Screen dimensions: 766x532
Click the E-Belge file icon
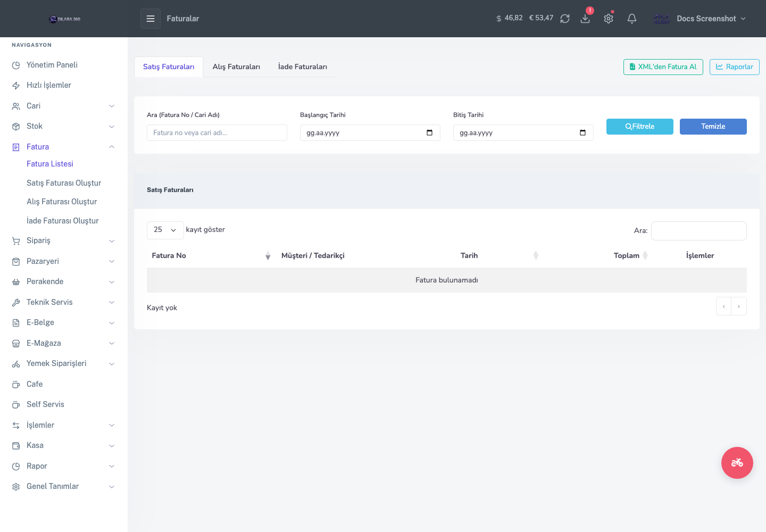pyautogui.click(x=16, y=323)
